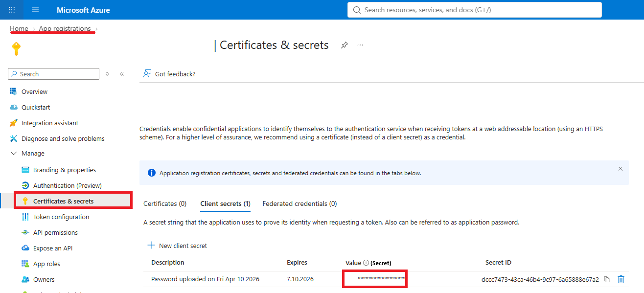This screenshot has width=644, height=293.
Task: Collapse the Manage section chevron
Action: 13,154
